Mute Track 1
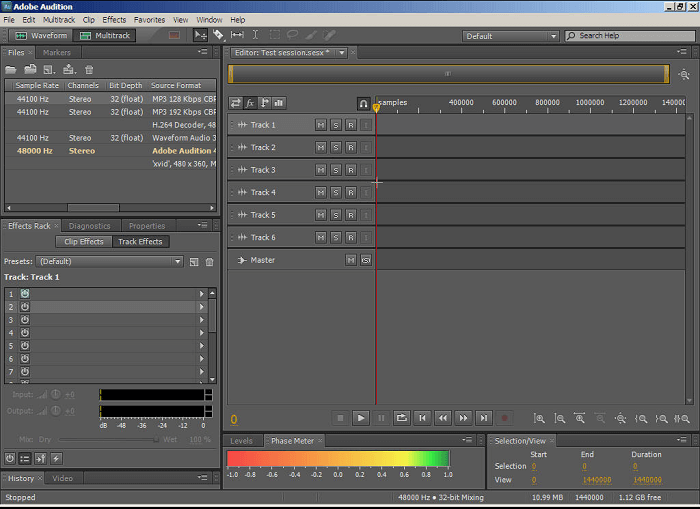Viewport: 700px width, 509px height. tap(321, 125)
